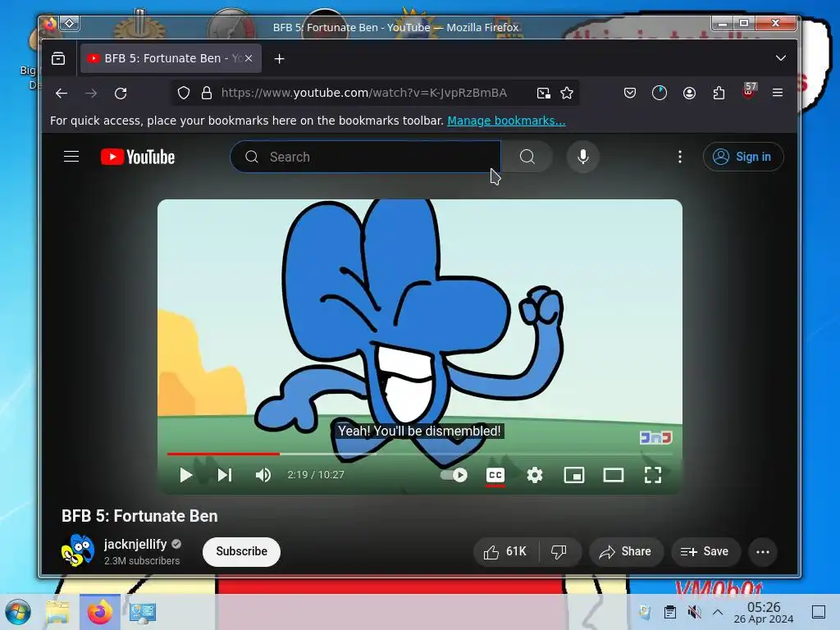
Task: Turn off closed captions CC
Action: (495, 475)
